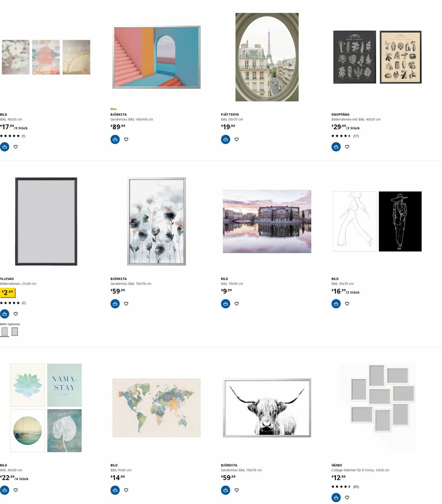
Task: Select the second YLLEVAD color option
Action: (x=14, y=332)
